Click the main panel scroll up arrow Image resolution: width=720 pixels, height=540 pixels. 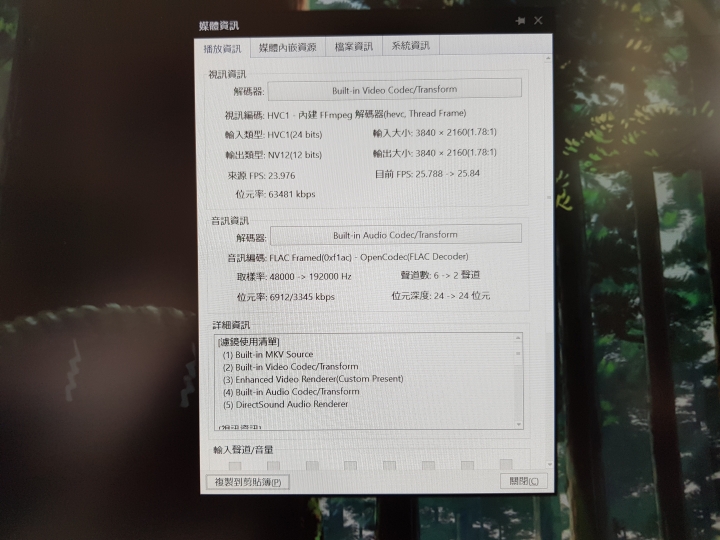pyautogui.click(x=548, y=59)
